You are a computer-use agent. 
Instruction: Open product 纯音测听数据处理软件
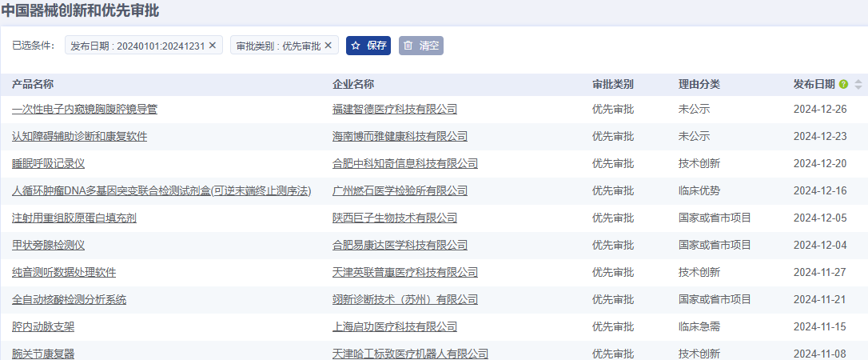(64, 272)
